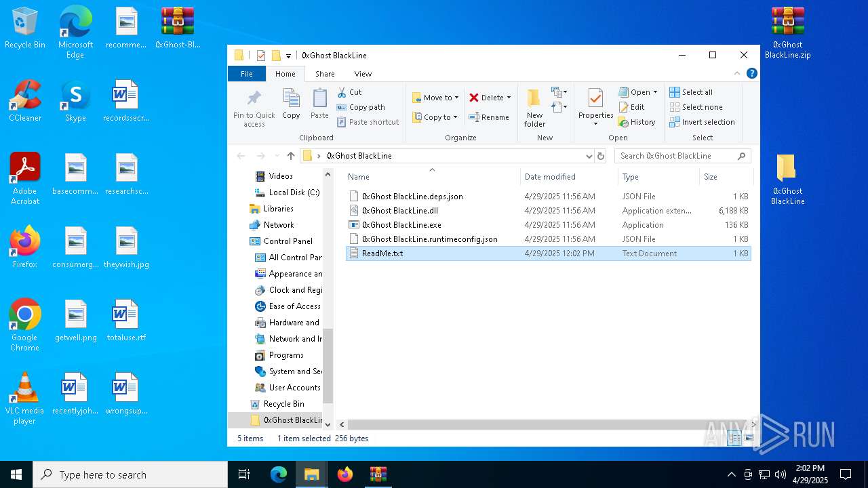Open the Delete dropdown with red X
The width and height of the screenshot is (868, 488).
click(490, 98)
